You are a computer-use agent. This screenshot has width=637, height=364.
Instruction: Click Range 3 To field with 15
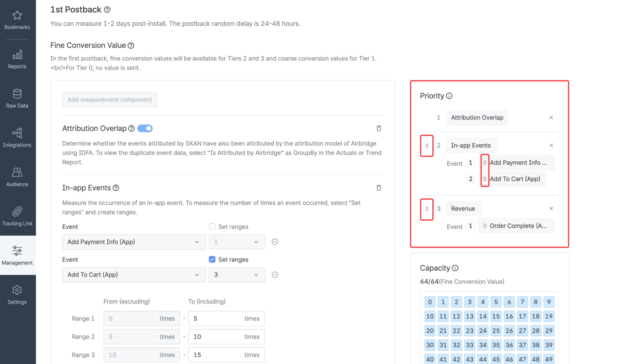click(x=227, y=355)
